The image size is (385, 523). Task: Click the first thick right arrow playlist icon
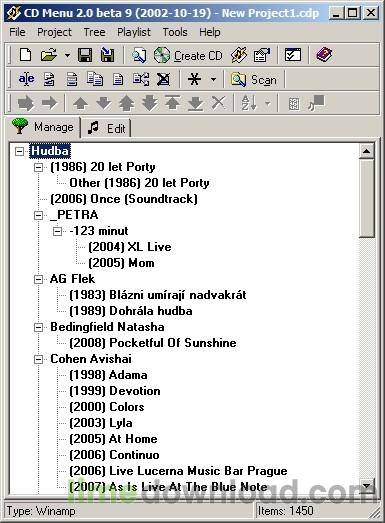(26, 103)
